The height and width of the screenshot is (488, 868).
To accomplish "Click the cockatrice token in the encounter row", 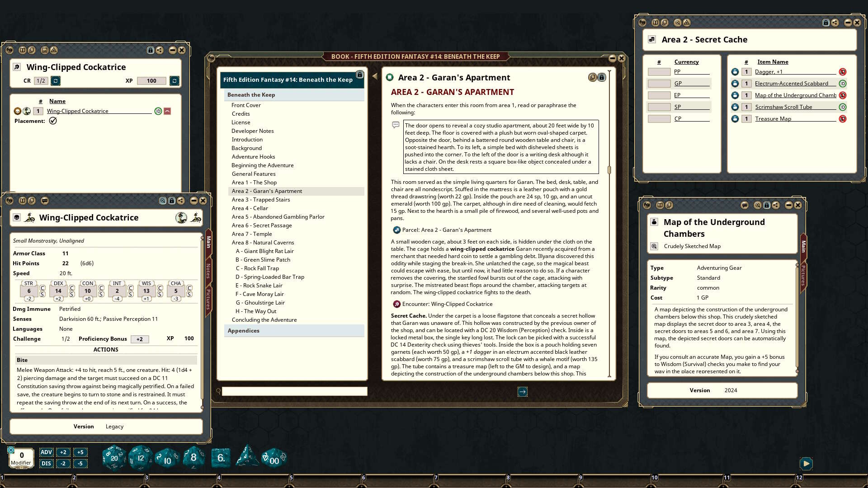I will click(x=27, y=111).
